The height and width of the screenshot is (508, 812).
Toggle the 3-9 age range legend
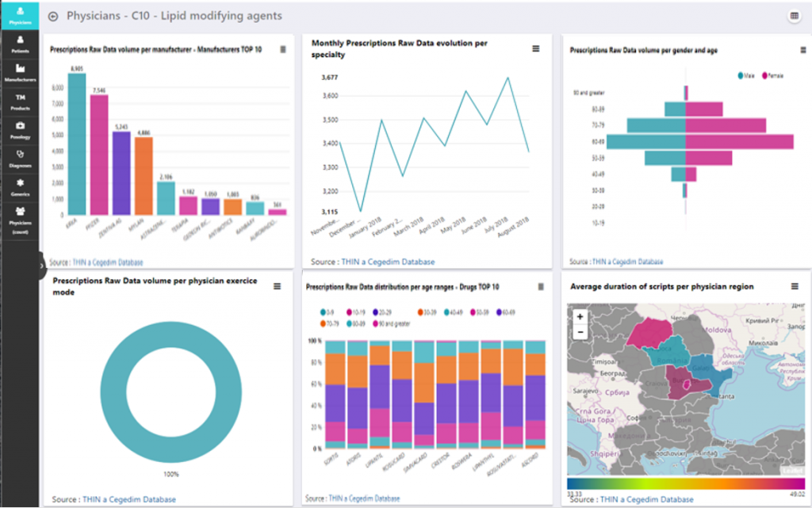click(327, 312)
